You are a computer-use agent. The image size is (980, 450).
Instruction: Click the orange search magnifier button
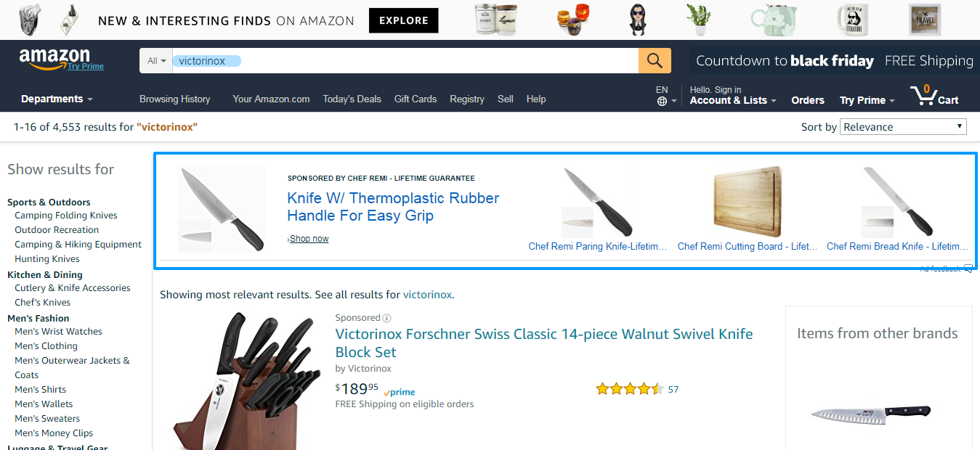click(x=655, y=60)
